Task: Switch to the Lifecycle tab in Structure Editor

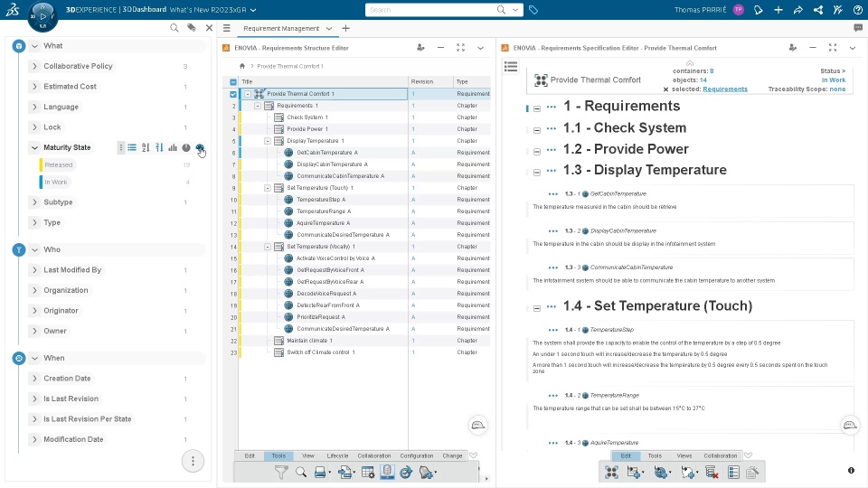Action: coord(337,455)
